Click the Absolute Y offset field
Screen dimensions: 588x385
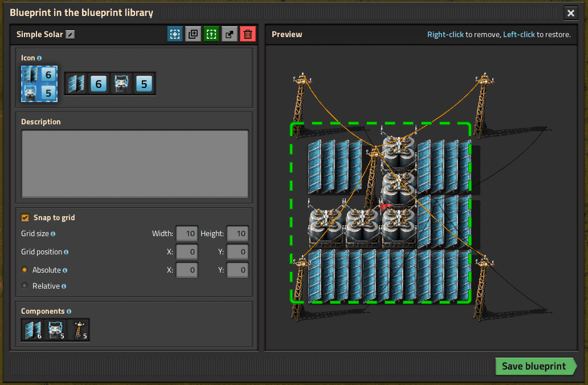238,270
